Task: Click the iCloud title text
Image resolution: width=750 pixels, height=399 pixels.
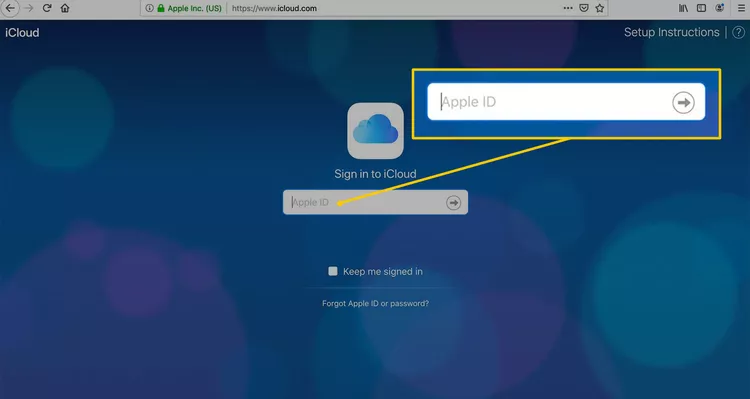Action: 22,33
